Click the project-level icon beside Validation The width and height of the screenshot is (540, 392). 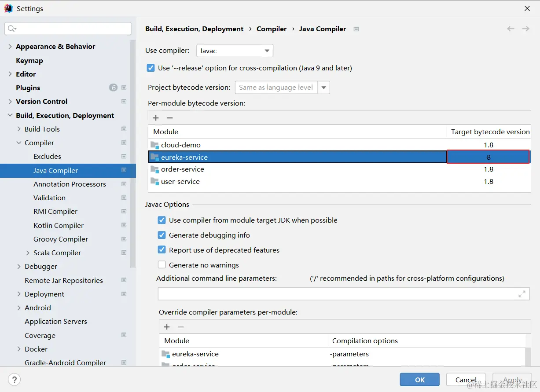(x=124, y=198)
